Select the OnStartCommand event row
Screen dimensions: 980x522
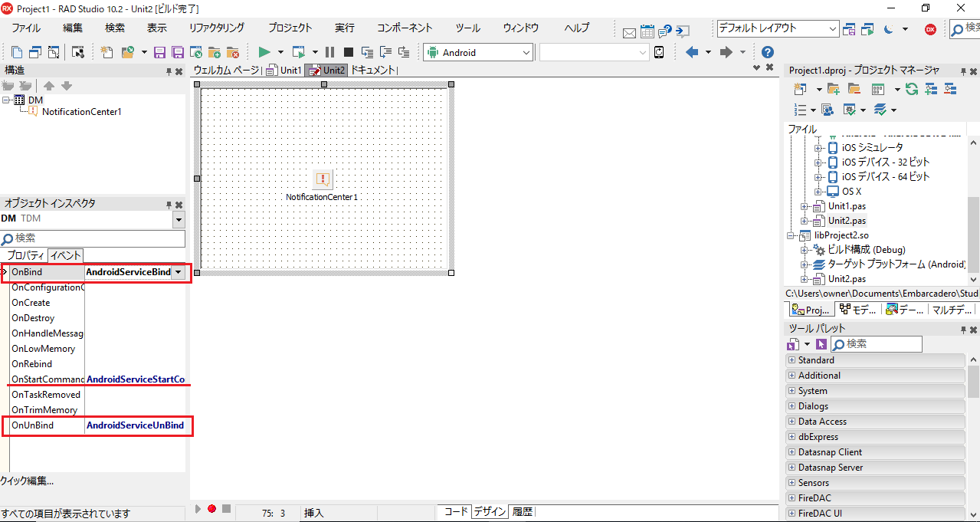(x=97, y=379)
